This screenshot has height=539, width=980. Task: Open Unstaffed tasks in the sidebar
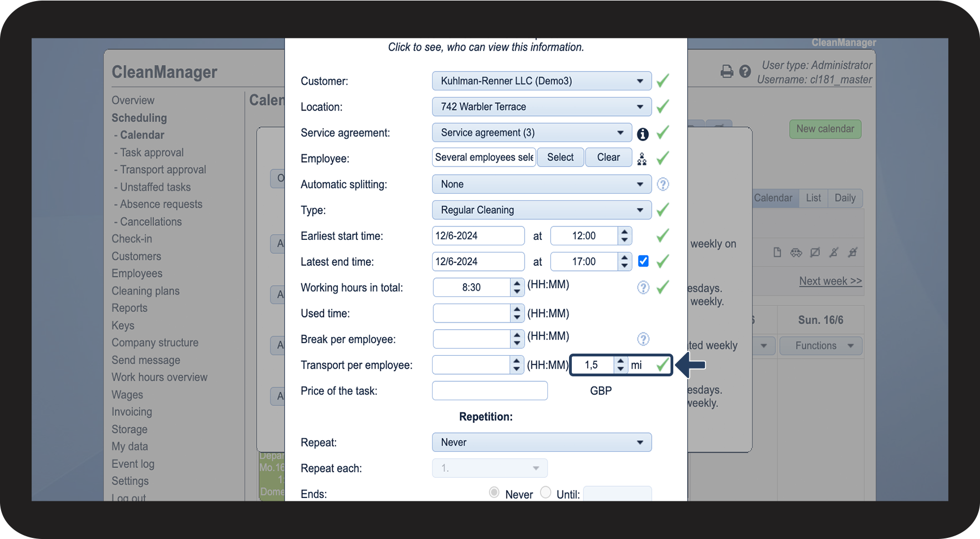155,187
